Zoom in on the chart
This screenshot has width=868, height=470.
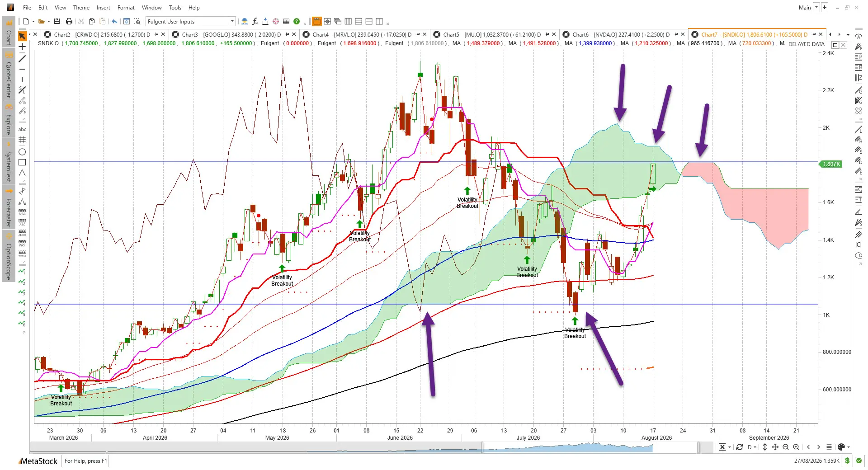tap(796, 447)
